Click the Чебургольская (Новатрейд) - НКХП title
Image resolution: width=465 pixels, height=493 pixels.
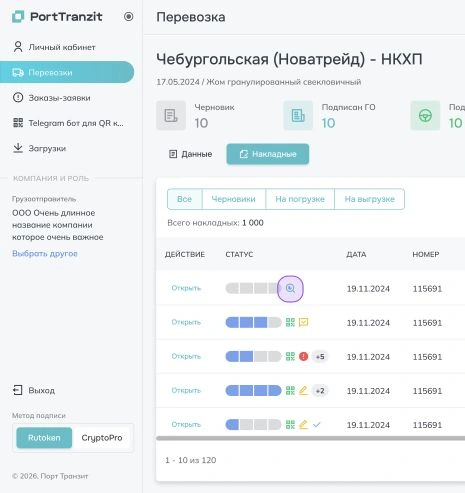click(x=289, y=59)
